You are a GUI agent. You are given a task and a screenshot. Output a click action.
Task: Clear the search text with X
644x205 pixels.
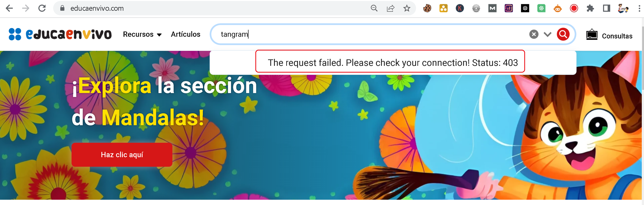534,34
